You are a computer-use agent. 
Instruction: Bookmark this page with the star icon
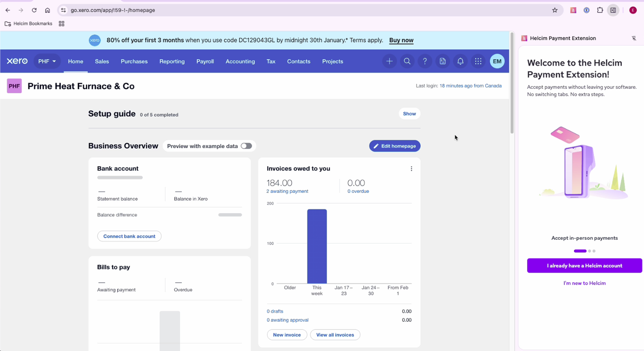pyautogui.click(x=555, y=10)
